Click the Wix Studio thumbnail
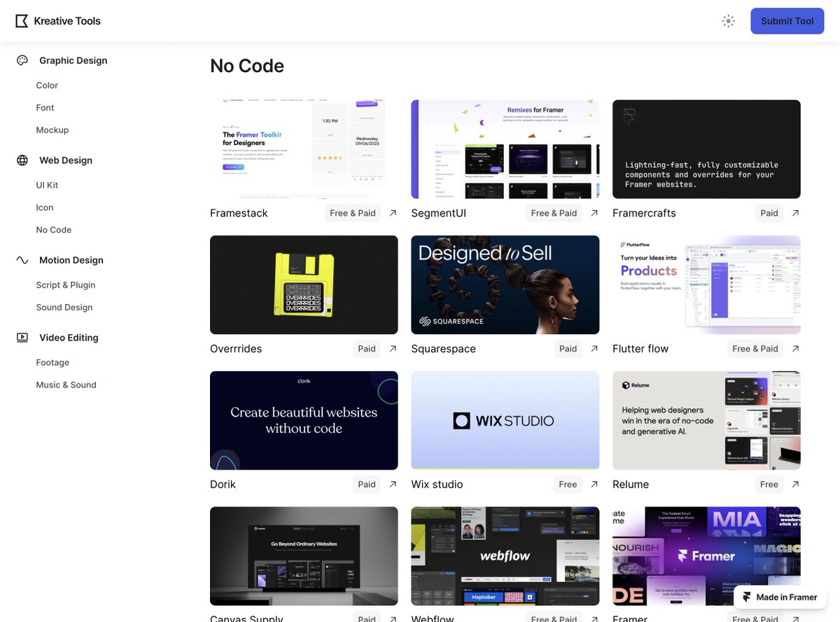The height and width of the screenshot is (622, 840). coord(505,420)
